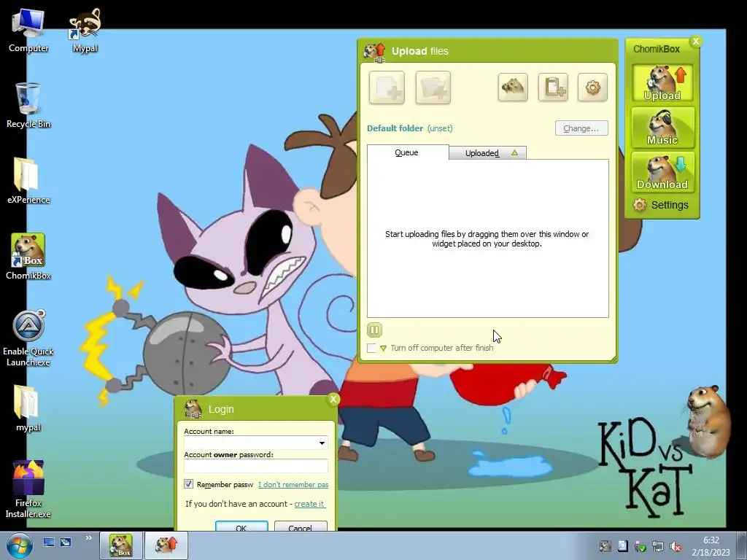This screenshot has height=560, width=747.
Task: Click the taskbar clock showing 6:32
Action: (711, 546)
